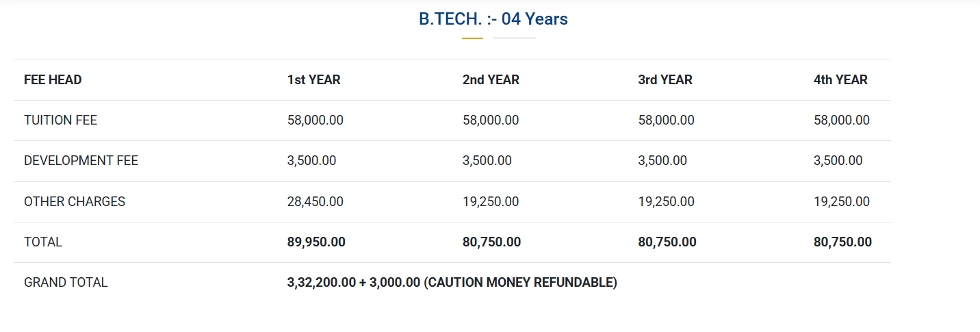Click the B.TECH. :- 04 Years heading
This screenshot has width=980, height=332.
[x=493, y=19]
